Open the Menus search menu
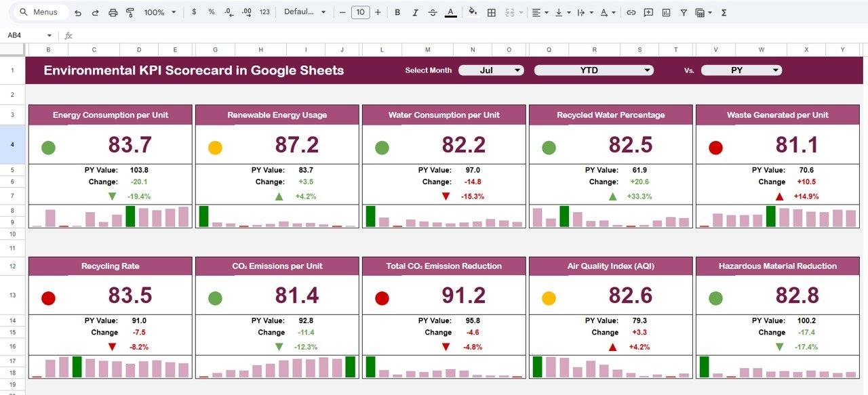Screen dimensions: 868x395 click(x=39, y=12)
